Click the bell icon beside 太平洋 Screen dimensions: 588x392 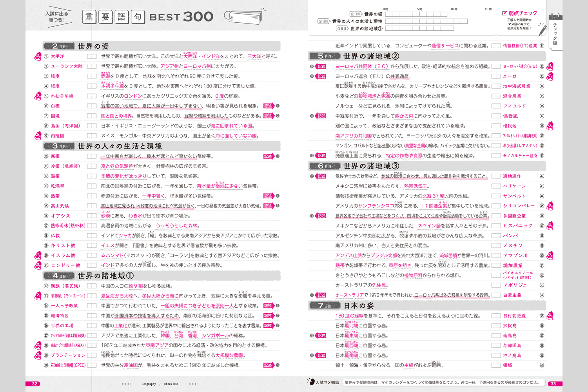(38, 56)
